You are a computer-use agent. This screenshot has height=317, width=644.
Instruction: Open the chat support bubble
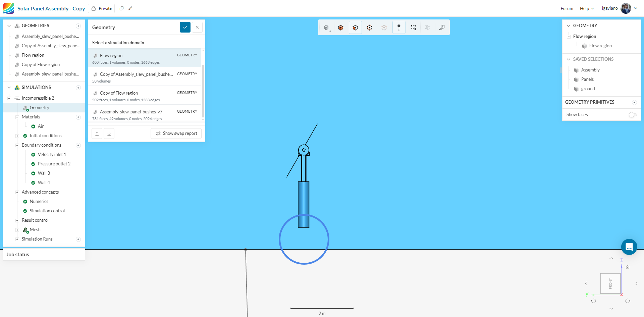point(629,247)
